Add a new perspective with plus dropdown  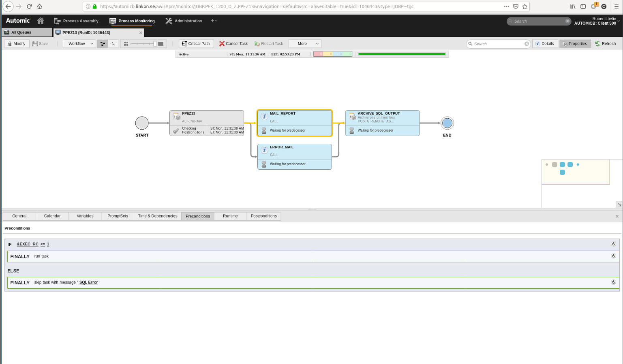pos(214,21)
